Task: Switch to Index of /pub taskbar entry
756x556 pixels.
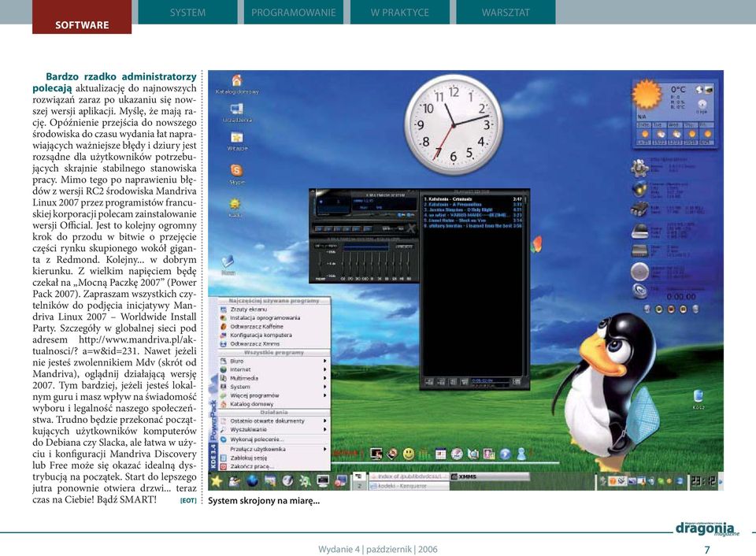Action: (409, 476)
